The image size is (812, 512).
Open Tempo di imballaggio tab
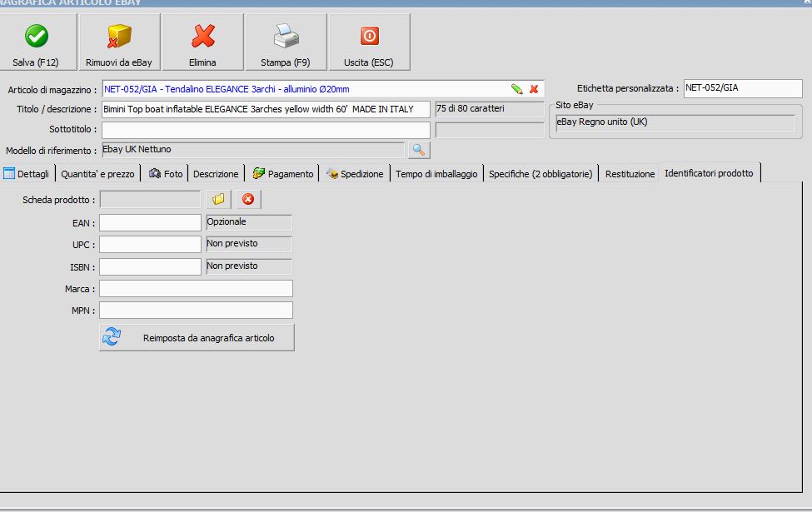tap(436, 174)
